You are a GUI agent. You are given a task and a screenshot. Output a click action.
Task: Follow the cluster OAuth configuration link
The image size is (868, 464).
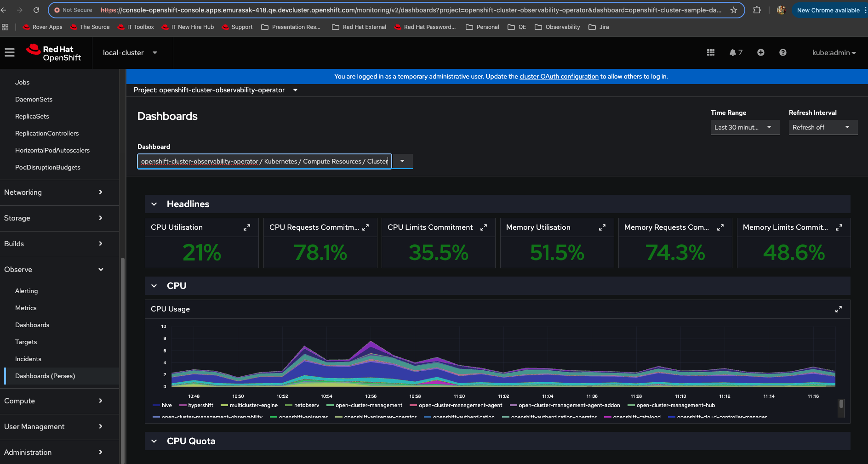tap(559, 76)
